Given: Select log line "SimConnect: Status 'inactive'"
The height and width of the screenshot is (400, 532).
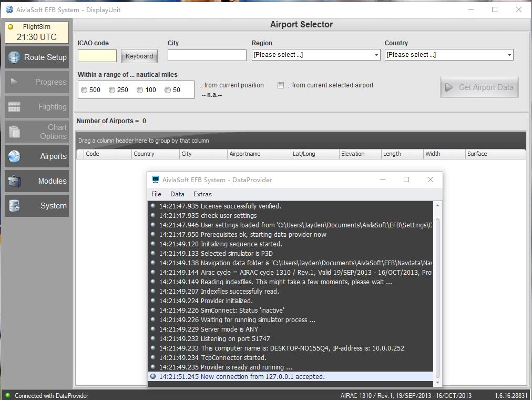Looking at the screenshot, I should (290, 310).
